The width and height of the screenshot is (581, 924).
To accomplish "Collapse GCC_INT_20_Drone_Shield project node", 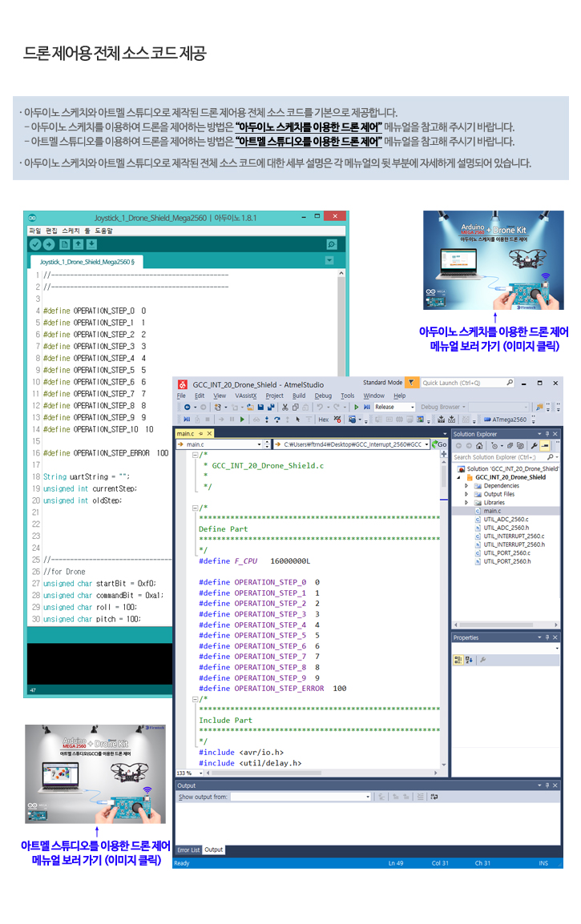I will pyautogui.click(x=458, y=477).
